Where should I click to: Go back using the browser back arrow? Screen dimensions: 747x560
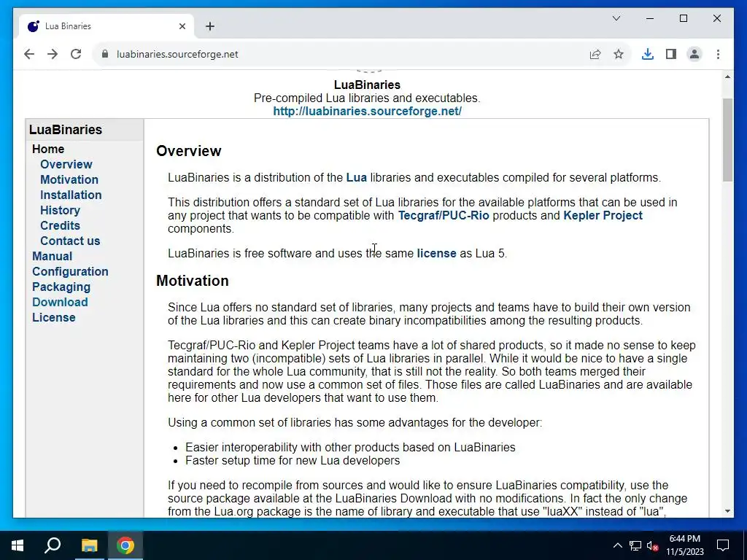(29, 54)
